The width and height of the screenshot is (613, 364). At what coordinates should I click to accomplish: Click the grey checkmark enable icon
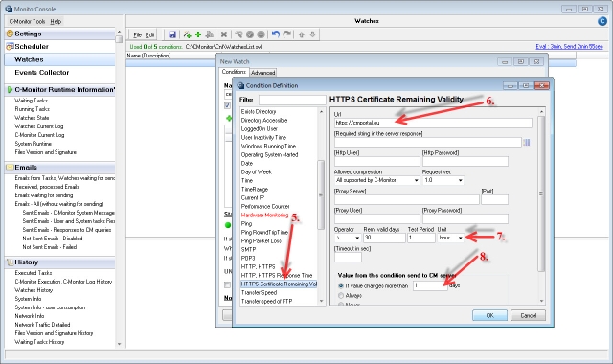(250, 34)
